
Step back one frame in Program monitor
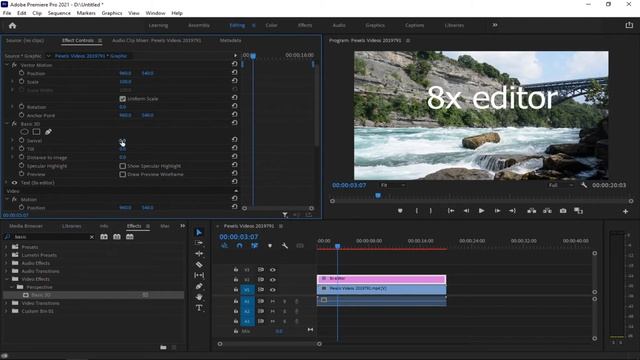click(466, 211)
